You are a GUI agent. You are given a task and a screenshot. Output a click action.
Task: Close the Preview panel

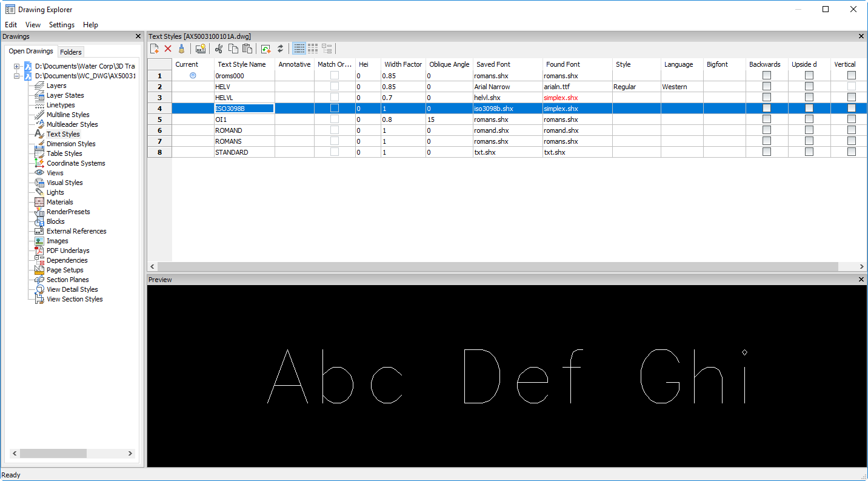[x=861, y=280]
